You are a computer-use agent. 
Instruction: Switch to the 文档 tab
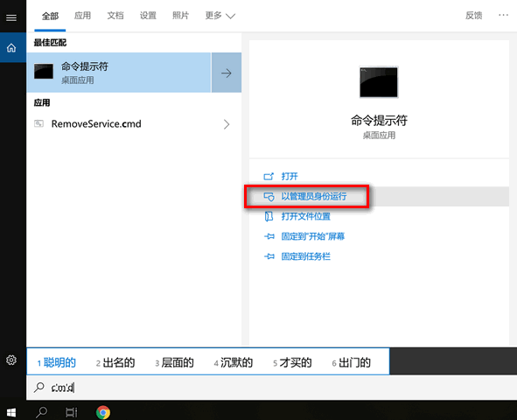pos(115,16)
